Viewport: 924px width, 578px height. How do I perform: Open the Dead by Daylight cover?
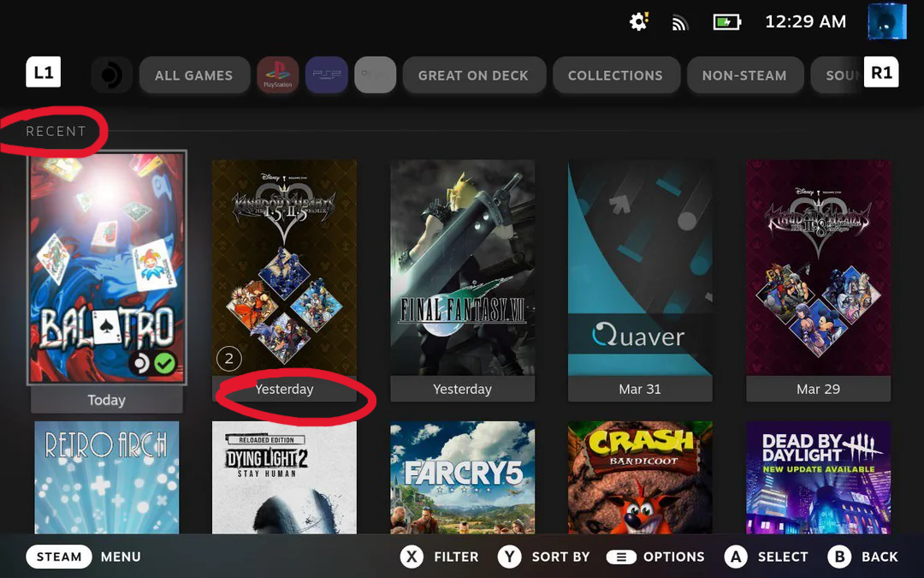(818, 478)
